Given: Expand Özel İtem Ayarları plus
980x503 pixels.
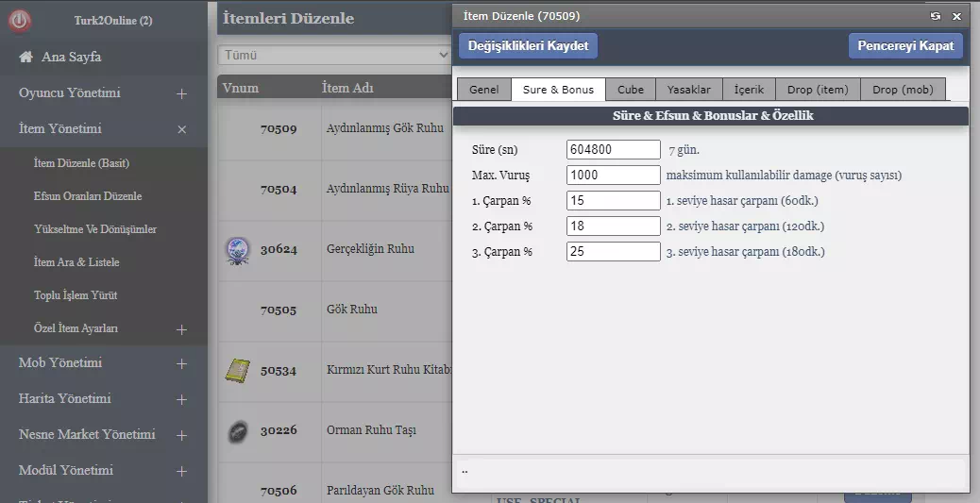Looking at the screenshot, I should (181, 329).
